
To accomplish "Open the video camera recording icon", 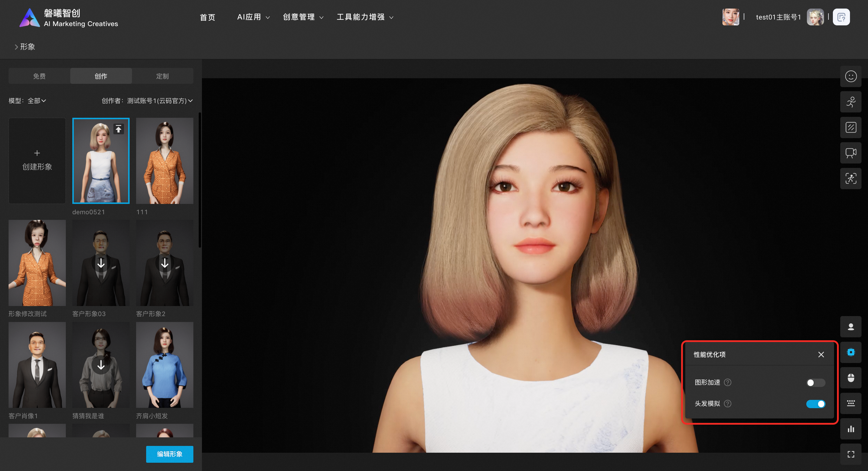I will coord(851,153).
